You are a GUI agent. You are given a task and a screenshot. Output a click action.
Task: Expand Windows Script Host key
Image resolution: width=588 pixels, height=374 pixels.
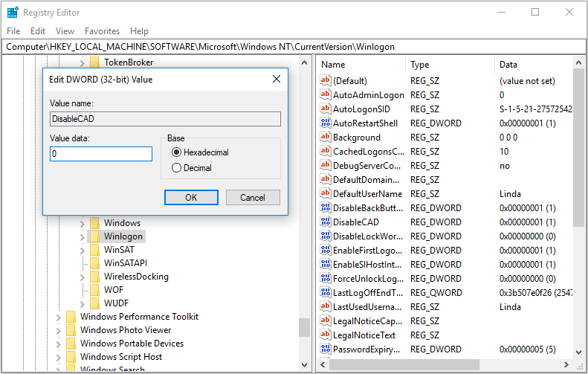[x=58, y=358]
